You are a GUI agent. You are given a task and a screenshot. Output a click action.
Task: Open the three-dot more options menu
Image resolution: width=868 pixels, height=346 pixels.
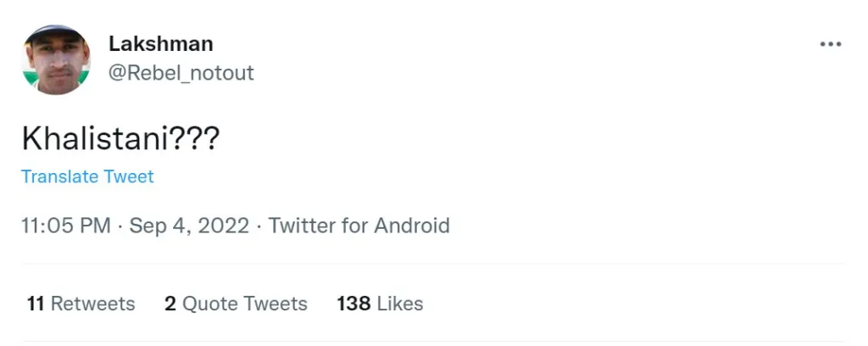point(830,44)
